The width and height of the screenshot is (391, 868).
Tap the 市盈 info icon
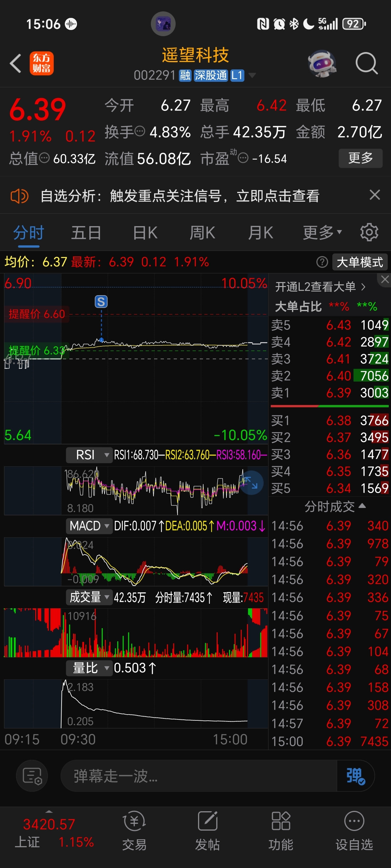(243, 158)
